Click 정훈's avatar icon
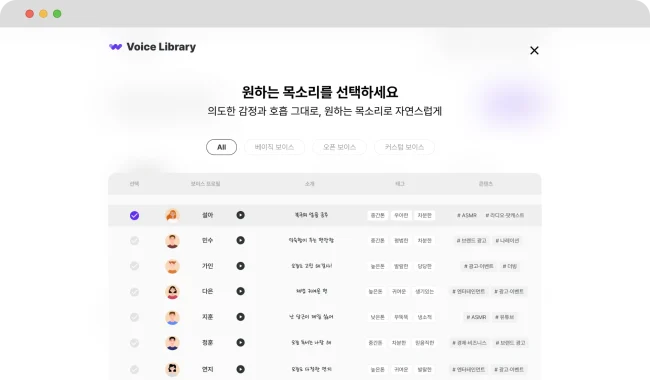Screen dimensions: 650x380 [x=172, y=343]
